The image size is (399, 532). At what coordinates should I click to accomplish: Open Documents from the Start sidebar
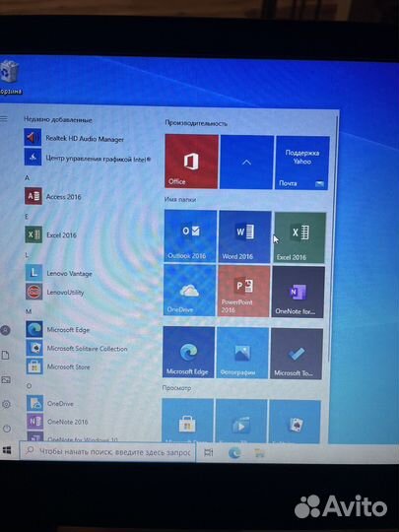(6, 356)
